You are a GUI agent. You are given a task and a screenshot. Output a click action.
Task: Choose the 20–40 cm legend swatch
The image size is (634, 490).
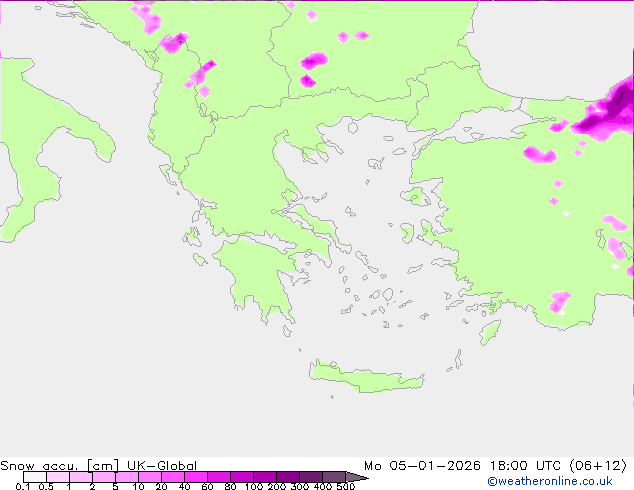tap(173, 477)
